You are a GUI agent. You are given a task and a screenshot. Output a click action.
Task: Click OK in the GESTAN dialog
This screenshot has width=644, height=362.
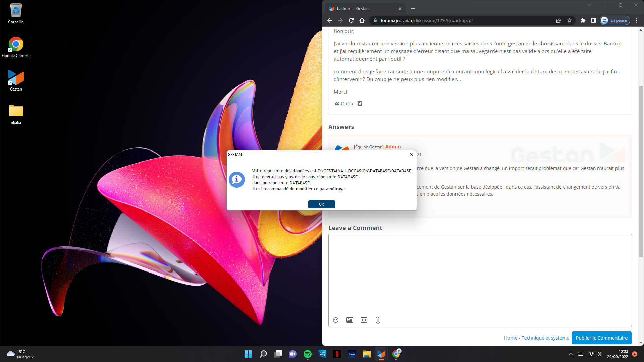point(321,204)
